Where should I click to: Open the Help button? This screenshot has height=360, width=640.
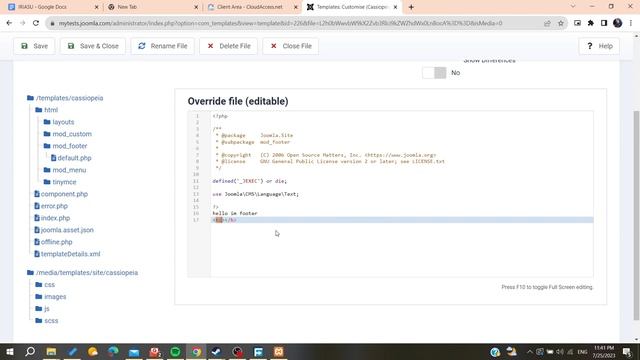coord(599,46)
